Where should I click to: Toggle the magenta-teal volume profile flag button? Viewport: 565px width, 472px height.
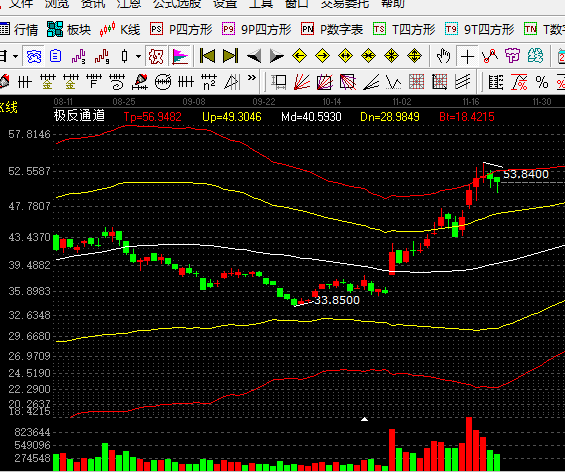point(180,57)
